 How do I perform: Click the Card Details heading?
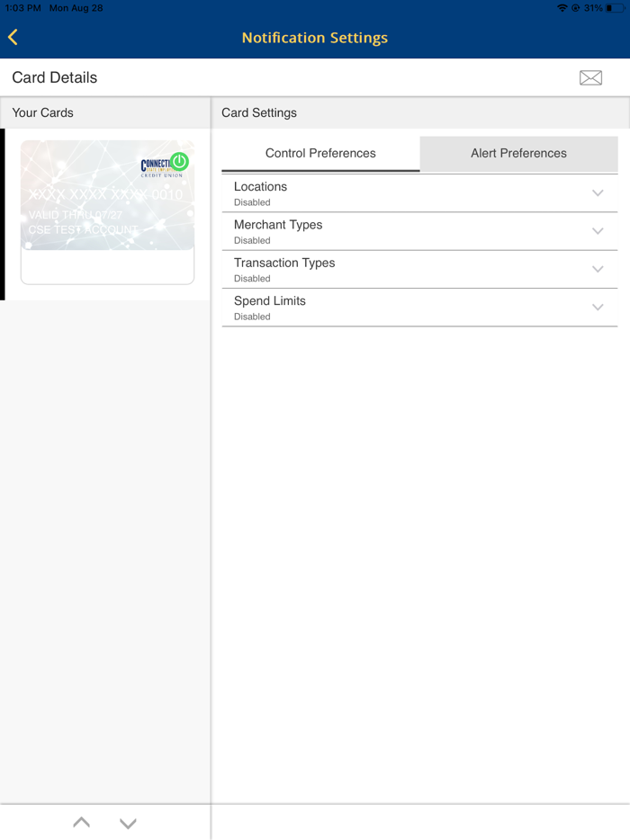click(55, 77)
